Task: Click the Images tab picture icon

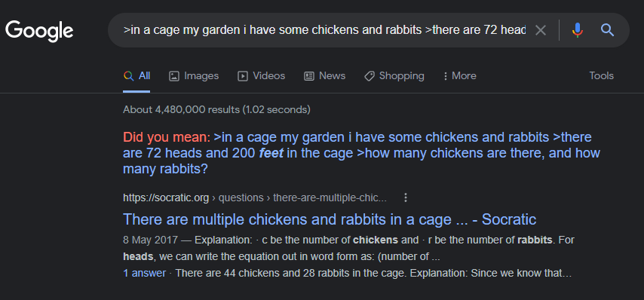Action: tap(174, 76)
